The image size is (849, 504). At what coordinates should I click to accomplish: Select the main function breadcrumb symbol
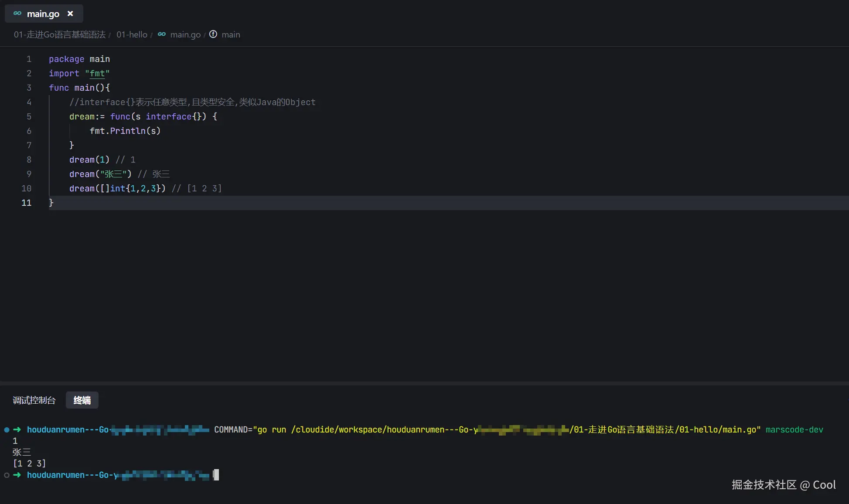(x=231, y=34)
